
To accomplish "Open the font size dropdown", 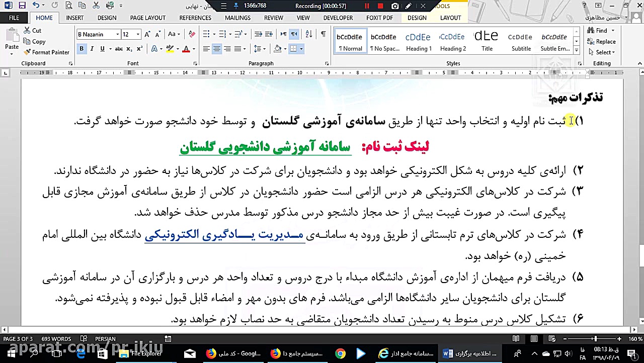I will (x=138, y=34).
